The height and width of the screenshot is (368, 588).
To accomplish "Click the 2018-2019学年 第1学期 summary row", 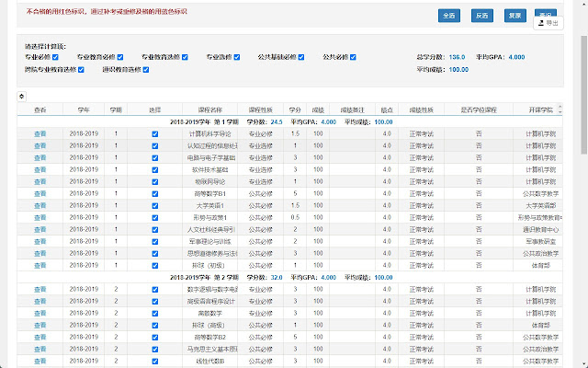I will [290, 122].
